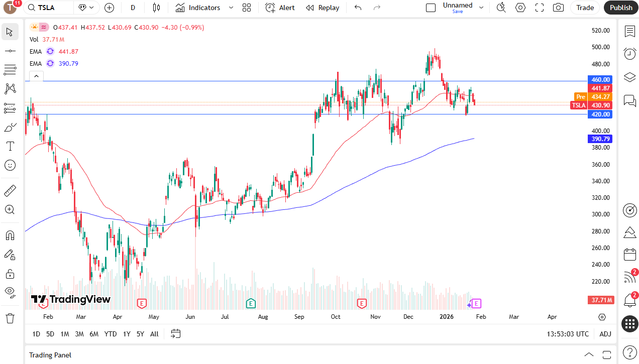Change the D timeframe interval
The width and height of the screenshot is (639, 364).
pyautogui.click(x=133, y=8)
